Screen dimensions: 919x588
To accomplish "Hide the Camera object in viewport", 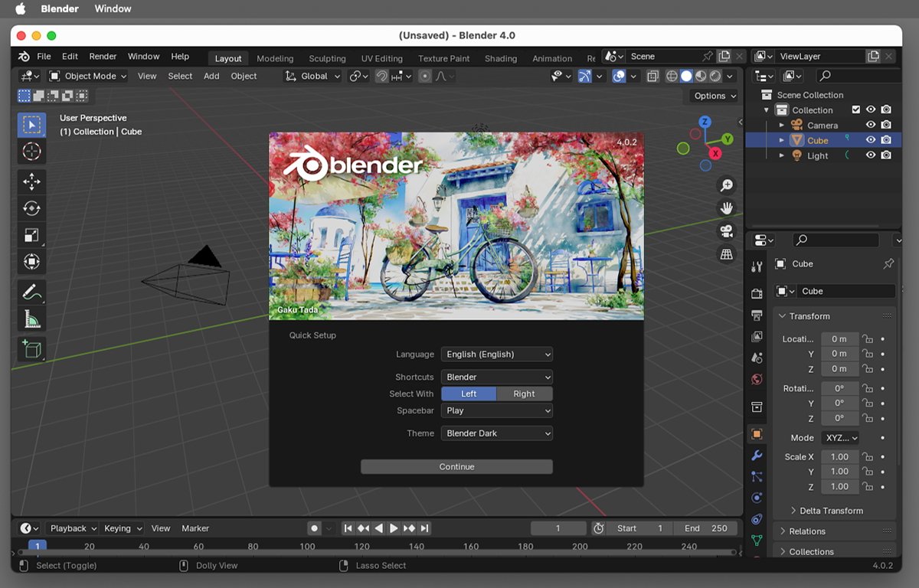I will (871, 125).
